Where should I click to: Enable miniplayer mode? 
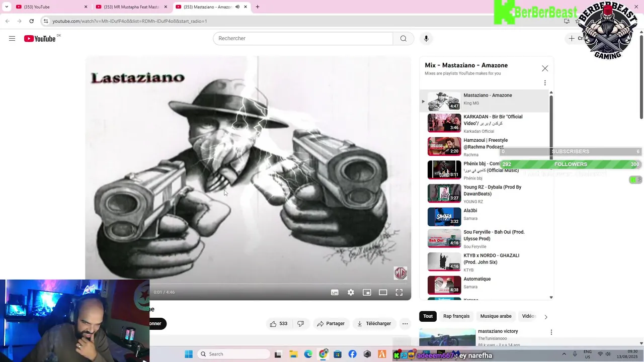367,292
